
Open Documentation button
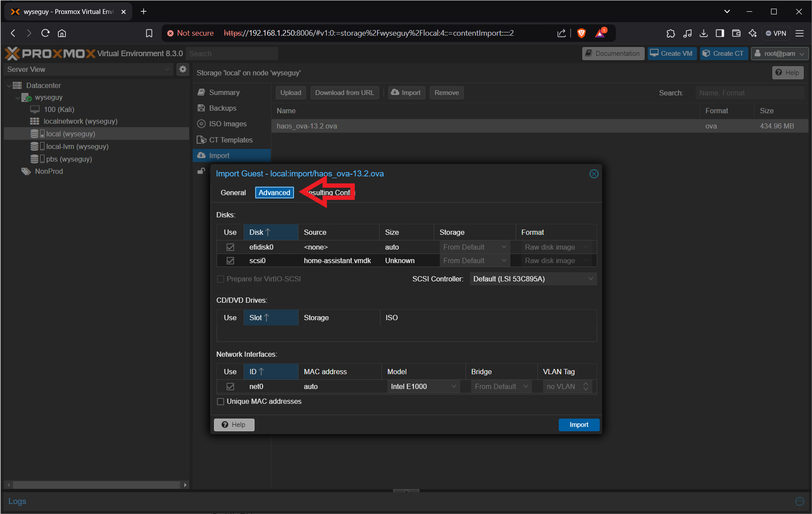click(613, 54)
